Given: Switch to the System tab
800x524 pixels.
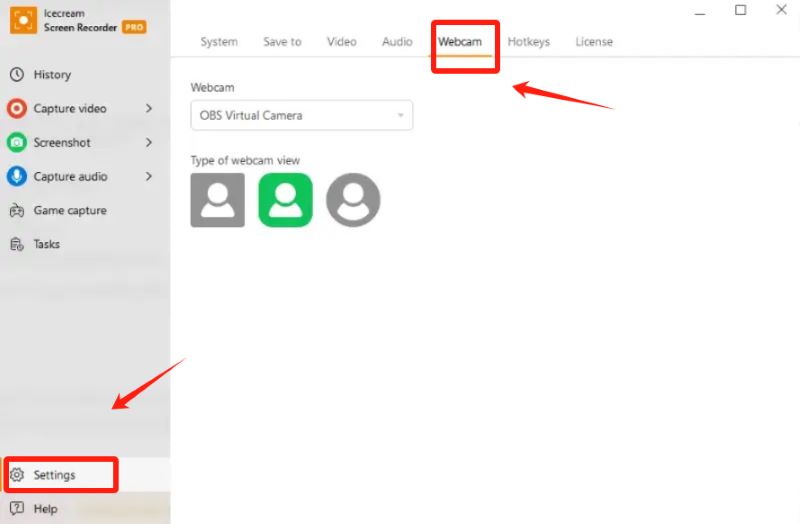Looking at the screenshot, I should [219, 42].
